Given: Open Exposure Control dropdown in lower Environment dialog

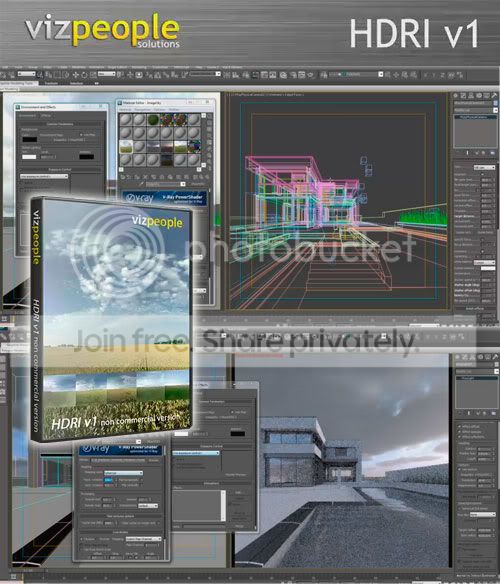Looking at the screenshot, I should click(x=196, y=453).
